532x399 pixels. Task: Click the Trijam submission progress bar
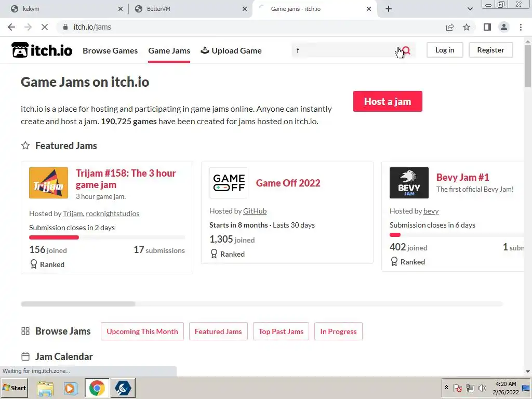click(x=107, y=237)
